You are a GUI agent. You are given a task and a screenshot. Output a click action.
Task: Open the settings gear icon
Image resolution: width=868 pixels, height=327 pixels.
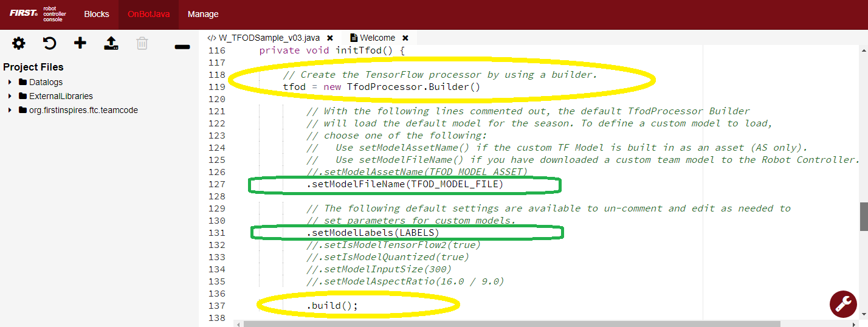coord(19,43)
